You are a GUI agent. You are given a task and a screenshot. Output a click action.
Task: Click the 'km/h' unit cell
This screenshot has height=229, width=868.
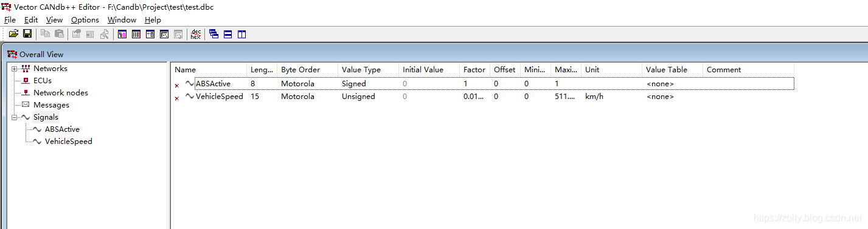pos(594,96)
